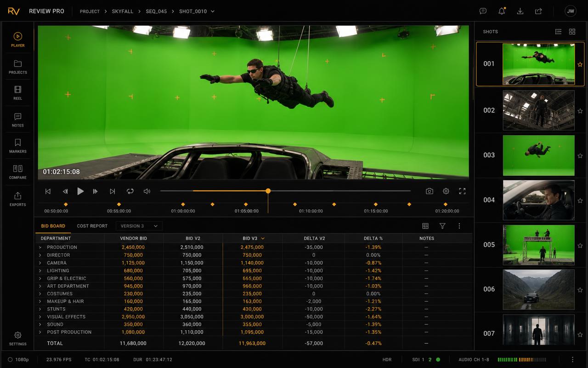Open the Compare view
Viewport: 588px width, 368px height.
pyautogui.click(x=17, y=172)
